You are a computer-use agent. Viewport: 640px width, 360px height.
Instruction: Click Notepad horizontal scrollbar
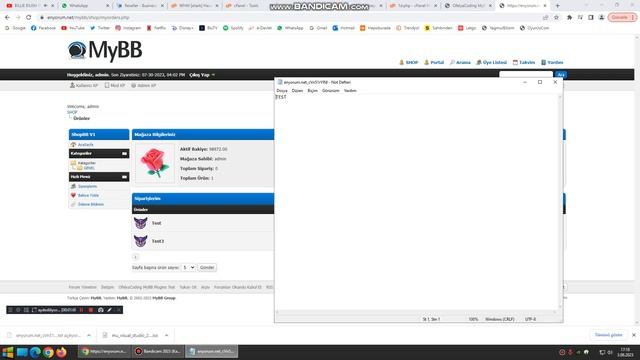(x=416, y=312)
